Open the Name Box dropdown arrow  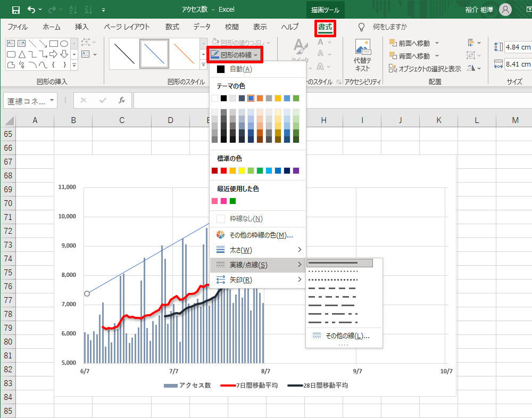(x=52, y=100)
